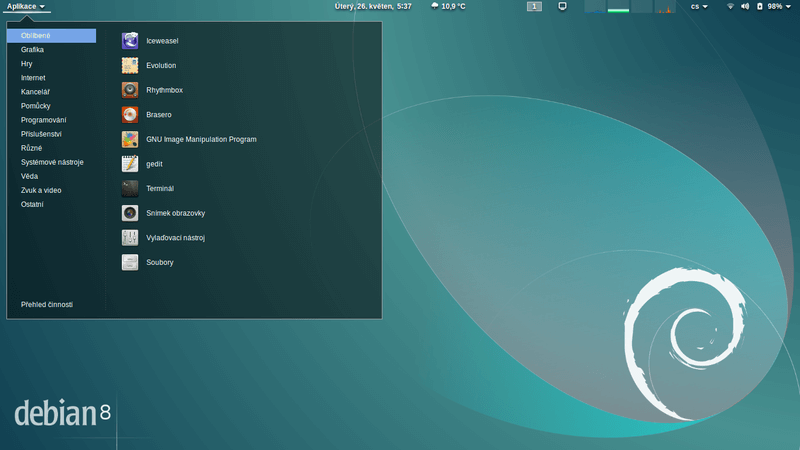Click the green system monitor graph
Viewport: 800px width, 450px height.
point(618,6)
